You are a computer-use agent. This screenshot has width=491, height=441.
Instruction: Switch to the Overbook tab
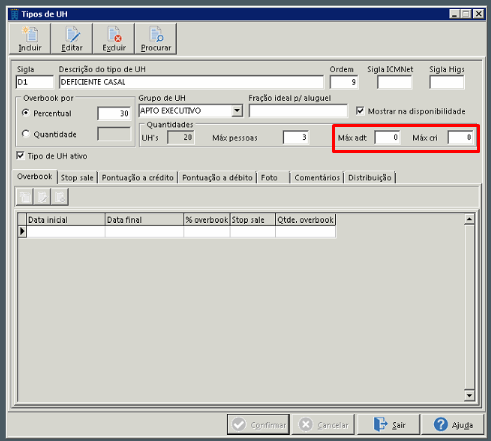coord(34,176)
